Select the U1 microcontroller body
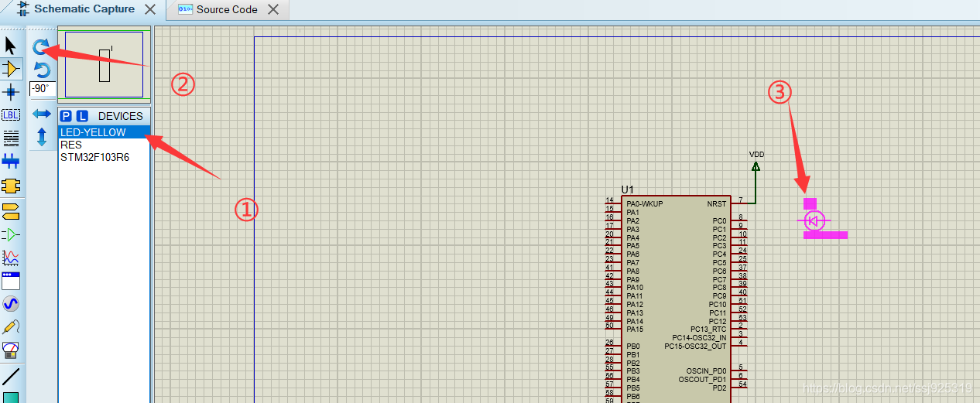This screenshot has height=403, width=980. point(674,299)
